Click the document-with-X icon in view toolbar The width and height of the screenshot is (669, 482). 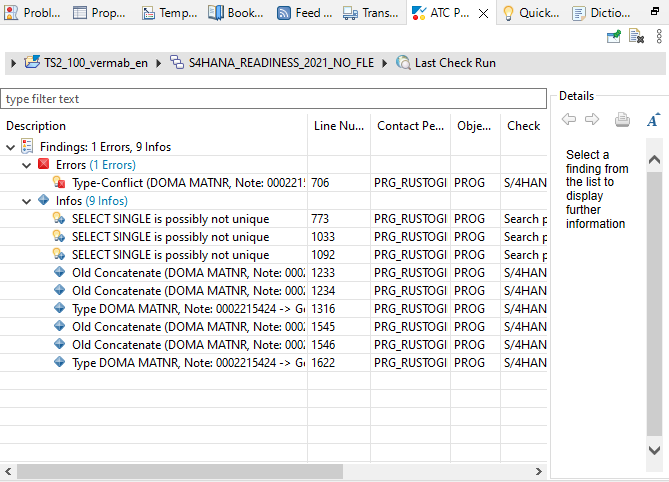(x=636, y=37)
